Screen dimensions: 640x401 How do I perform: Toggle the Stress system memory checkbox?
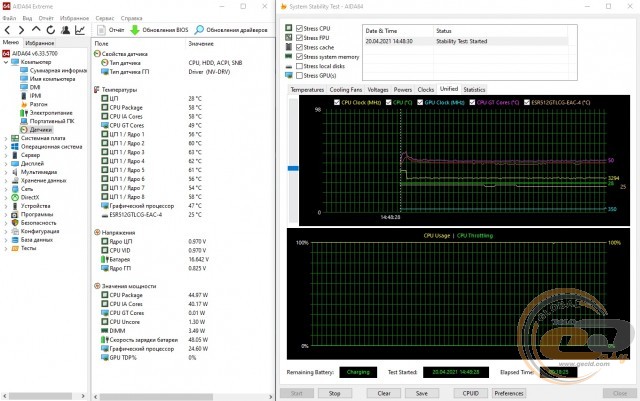(x=299, y=56)
